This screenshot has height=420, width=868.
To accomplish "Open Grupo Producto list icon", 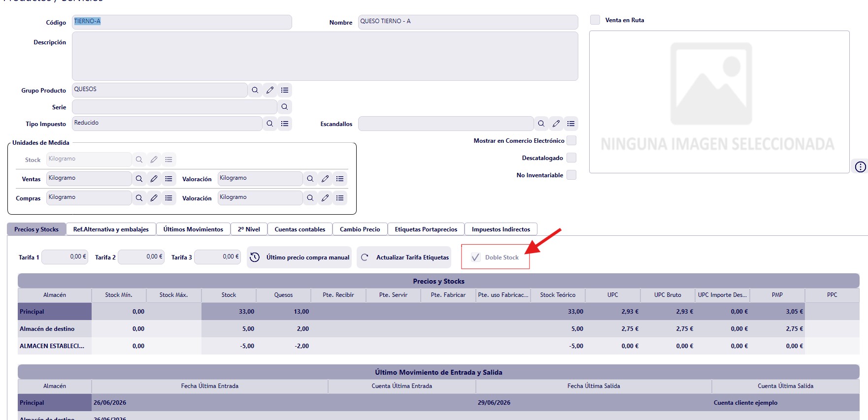I will [285, 90].
